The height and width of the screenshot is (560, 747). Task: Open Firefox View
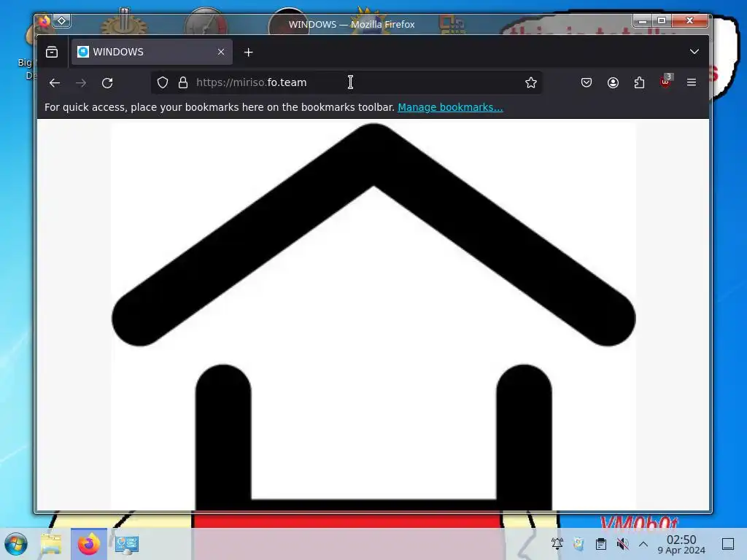pyautogui.click(x=52, y=52)
